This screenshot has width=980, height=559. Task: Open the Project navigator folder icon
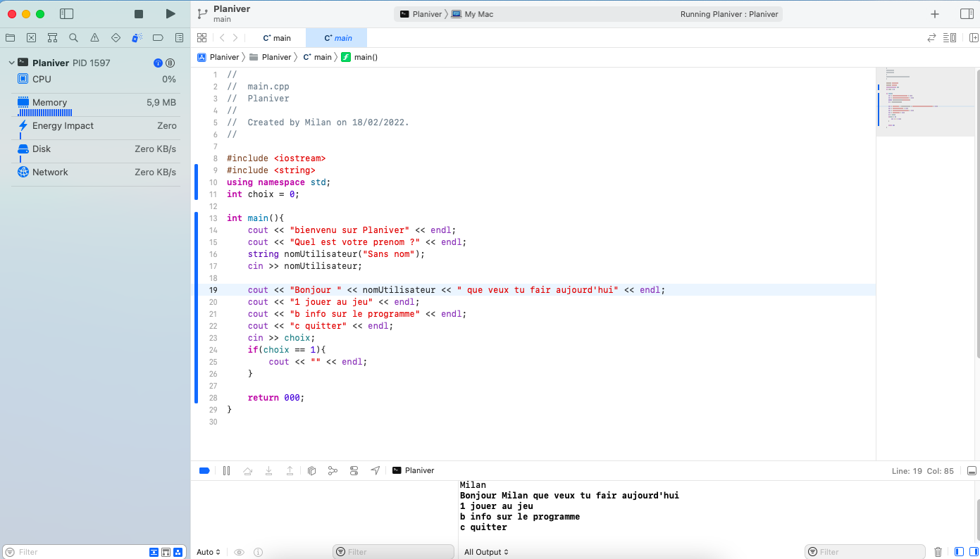[10, 38]
